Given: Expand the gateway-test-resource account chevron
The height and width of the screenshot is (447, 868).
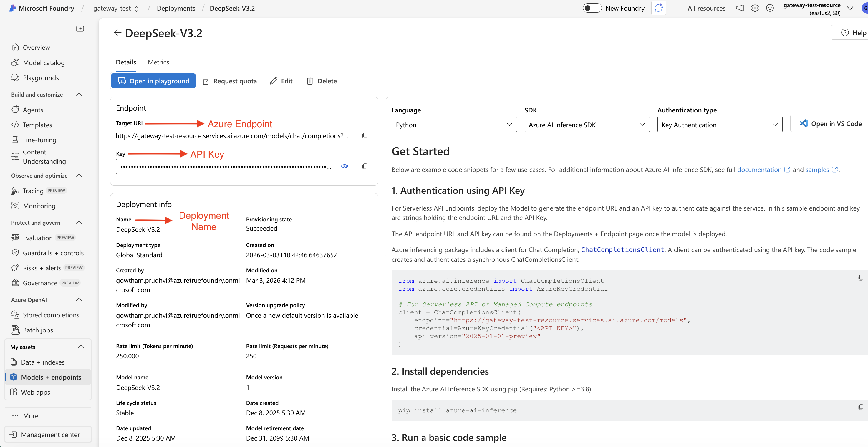Looking at the screenshot, I should point(850,8).
